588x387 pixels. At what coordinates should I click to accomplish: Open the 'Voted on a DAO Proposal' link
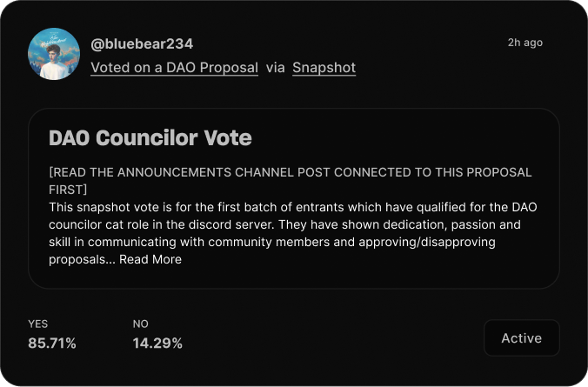pyautogui.click(x=174, y=68)
